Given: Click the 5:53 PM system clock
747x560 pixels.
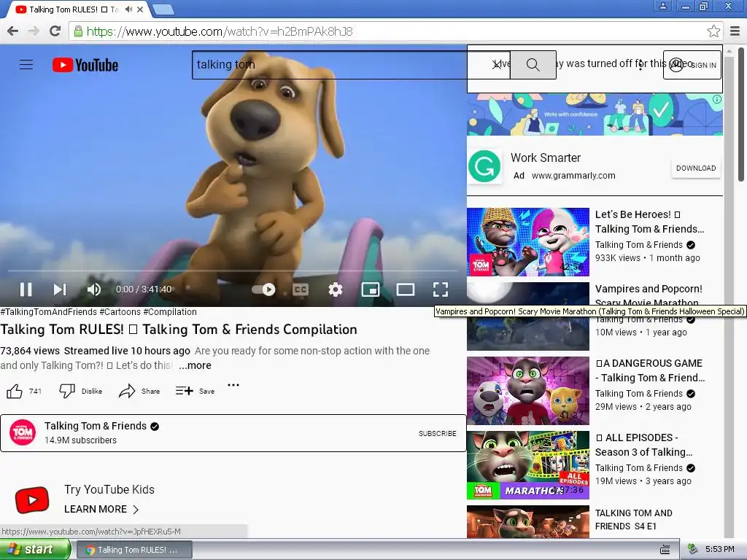Looking at the screenshot, I should 719,549.
